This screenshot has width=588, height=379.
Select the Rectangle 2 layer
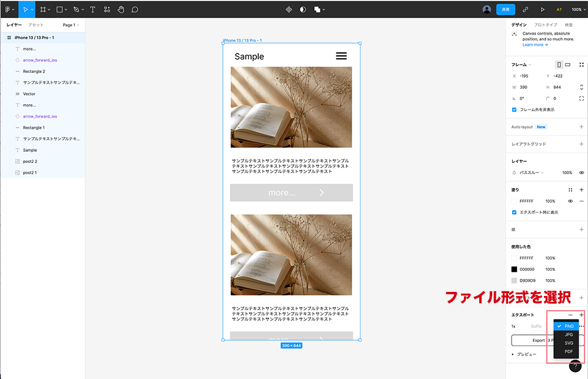(x=34, y=71)
